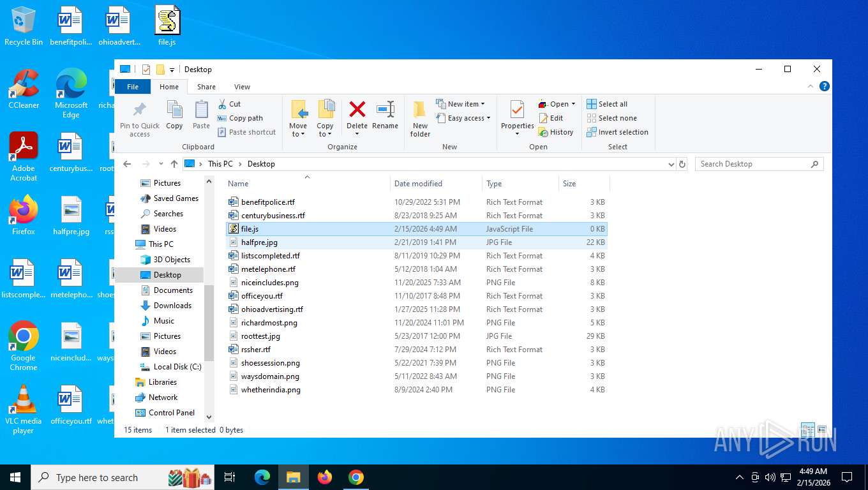Click Cut scissors command
This screenshot has height=490, width=868.
pyautogui.click(x=229, y=104)
